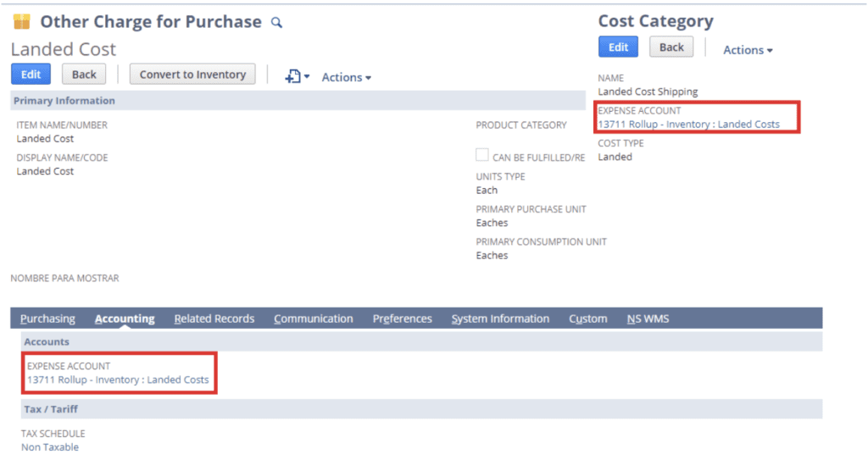Expand the Actions menu under Cost Category
The width and height of the screenshot is (868, 460).
pos(747,50)
